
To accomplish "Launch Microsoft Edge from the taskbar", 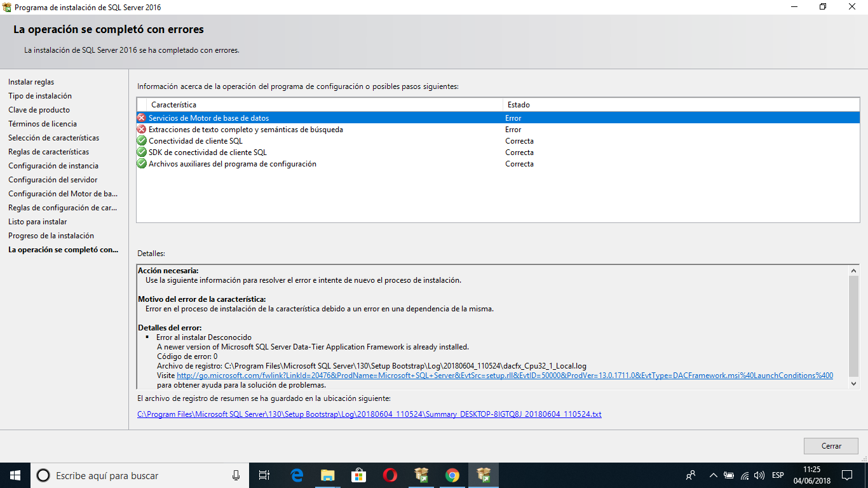I will (296, 475).
